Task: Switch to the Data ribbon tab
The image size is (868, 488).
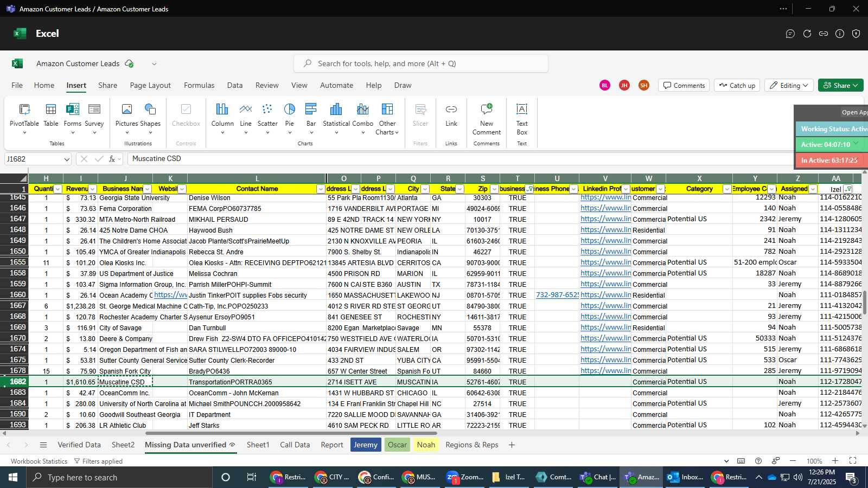Action: point(235,85)
